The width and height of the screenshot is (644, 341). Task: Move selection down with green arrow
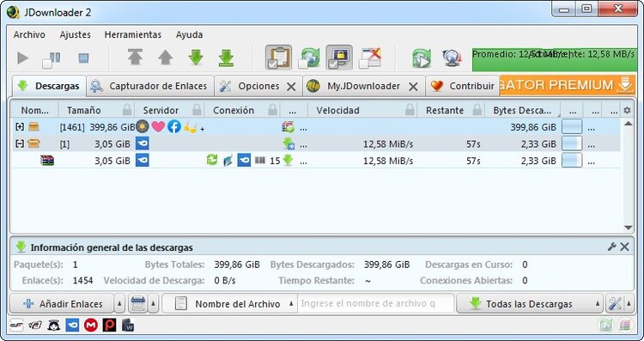pos(196,58)
